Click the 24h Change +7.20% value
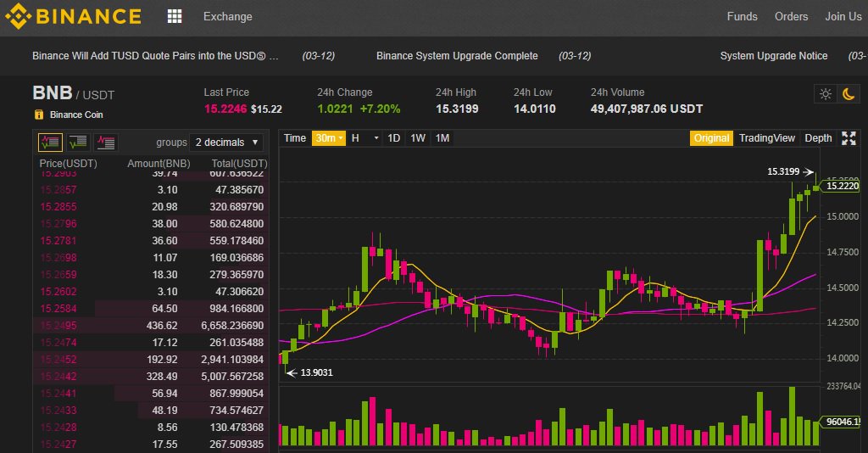The height and width of the screenshot is (453, 868). tap(380, 109)
